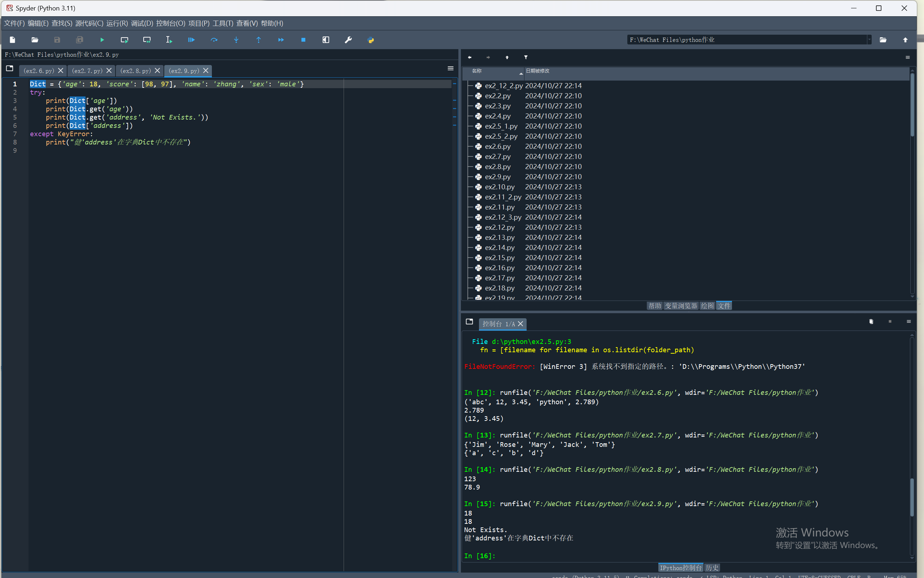Click the save all files icon
The image size is (924, 578).
[79, 40]
